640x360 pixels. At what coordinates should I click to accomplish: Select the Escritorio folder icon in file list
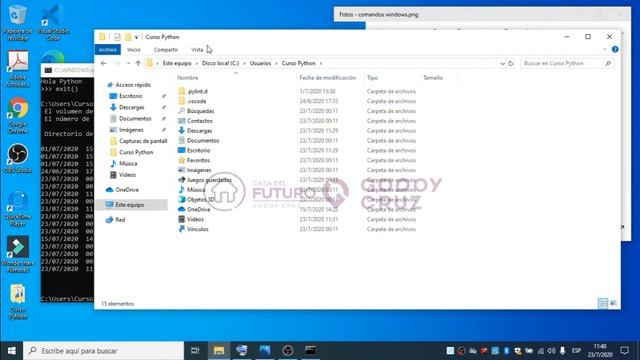coord(182,150)
